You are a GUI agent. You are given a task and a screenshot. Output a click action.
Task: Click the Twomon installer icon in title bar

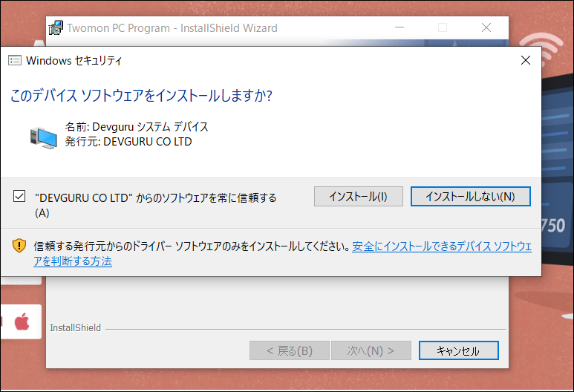pyautogui.click(x=56, y=27)
